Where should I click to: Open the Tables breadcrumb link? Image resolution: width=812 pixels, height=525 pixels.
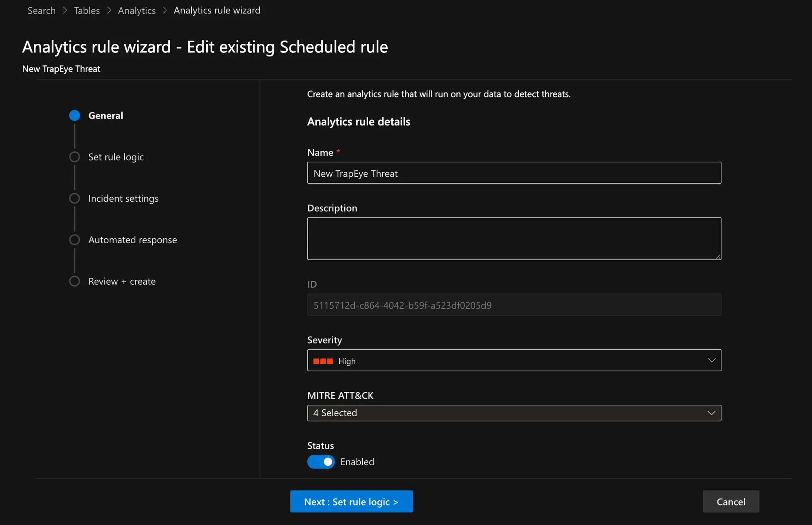pos(87,11)
